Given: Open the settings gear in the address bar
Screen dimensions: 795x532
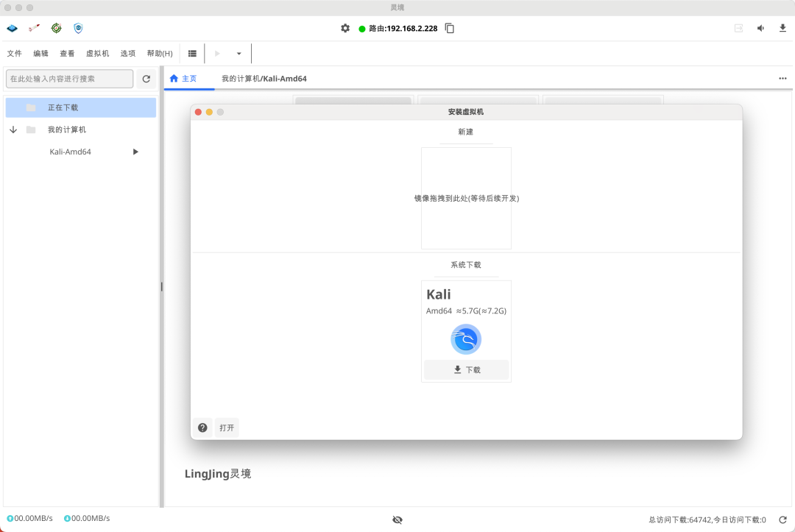Looking at the screenshot, I should (x=344, y=27).
